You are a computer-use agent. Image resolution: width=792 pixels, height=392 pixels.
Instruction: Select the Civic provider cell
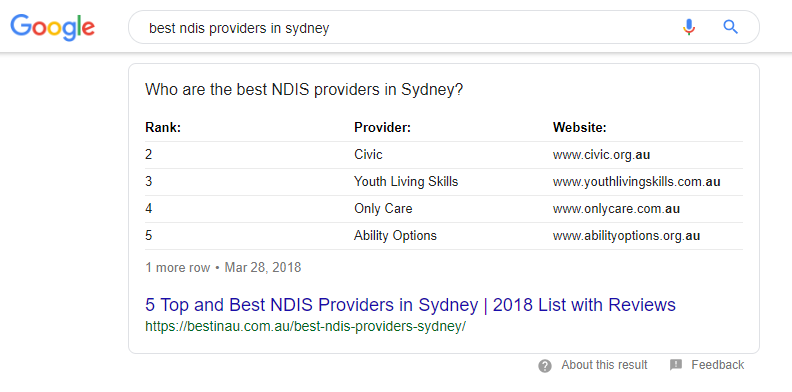click(368, 155)
